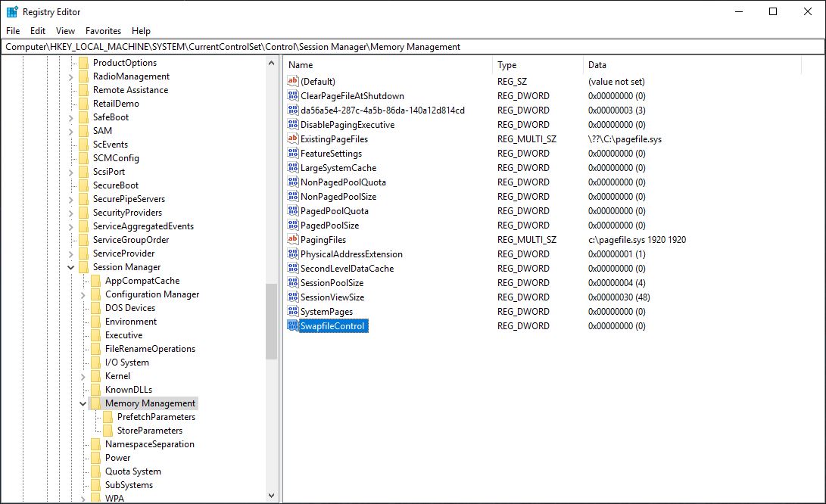This screenshot has height=504, width=826.
Task: Expand the Configuration Manager key
Action: point(83,294)
